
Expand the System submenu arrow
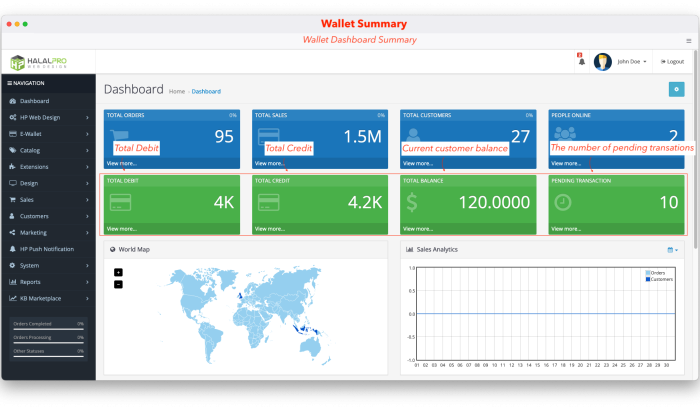click(87, 265)
